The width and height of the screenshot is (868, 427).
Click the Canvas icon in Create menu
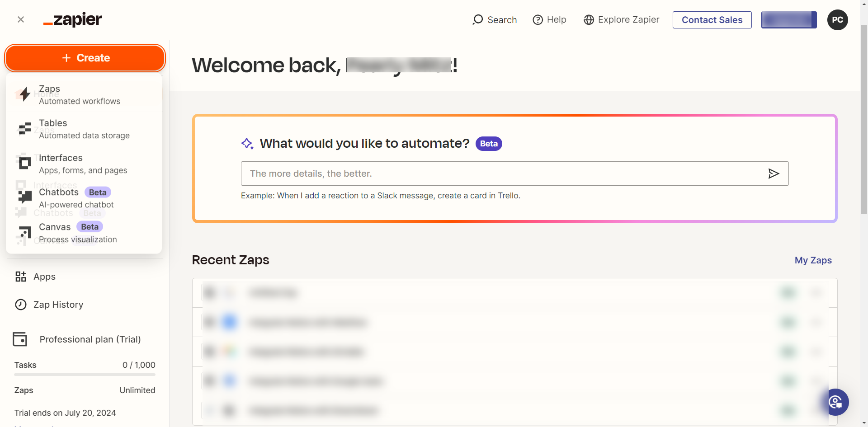[25, 232]
